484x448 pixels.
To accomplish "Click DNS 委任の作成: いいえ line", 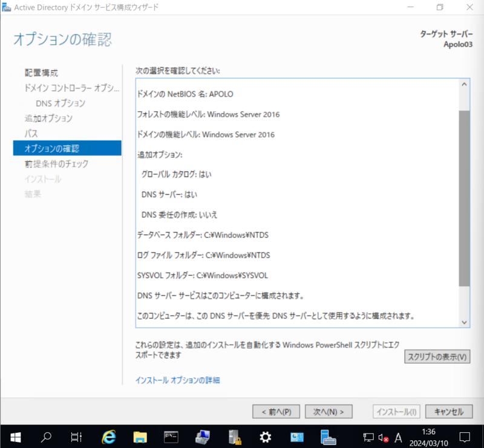I will pyautogui.click(x=179, y=215).
